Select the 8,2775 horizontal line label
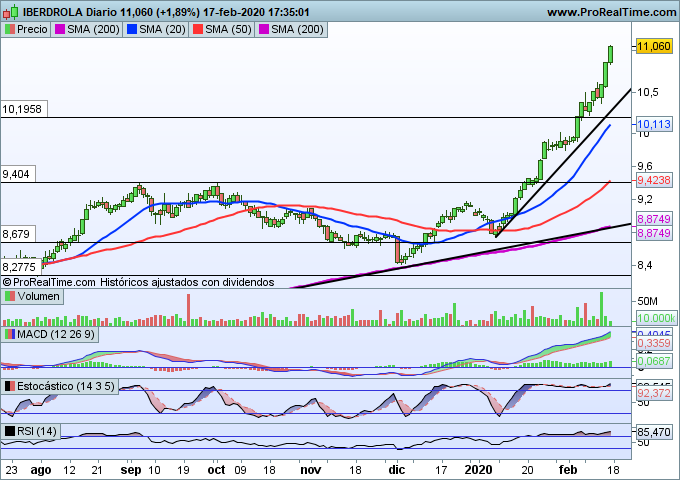680x480 pixels. tap(19, 266)
